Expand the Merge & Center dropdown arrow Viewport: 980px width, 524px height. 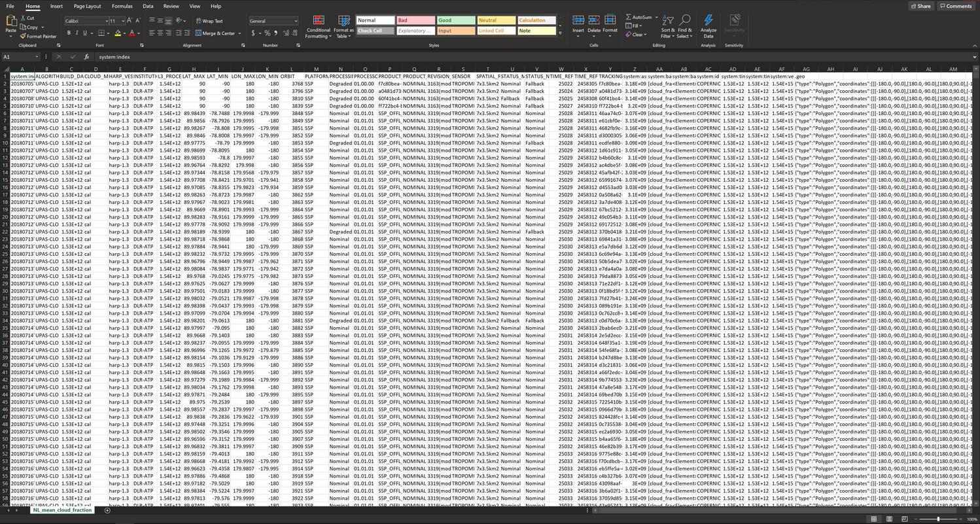[x=239, y=33]
